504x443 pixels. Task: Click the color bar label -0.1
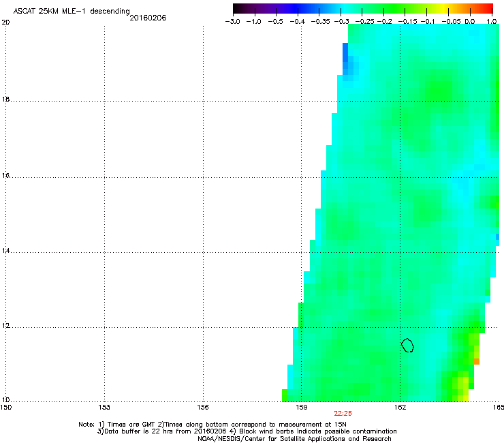[428, 22]
